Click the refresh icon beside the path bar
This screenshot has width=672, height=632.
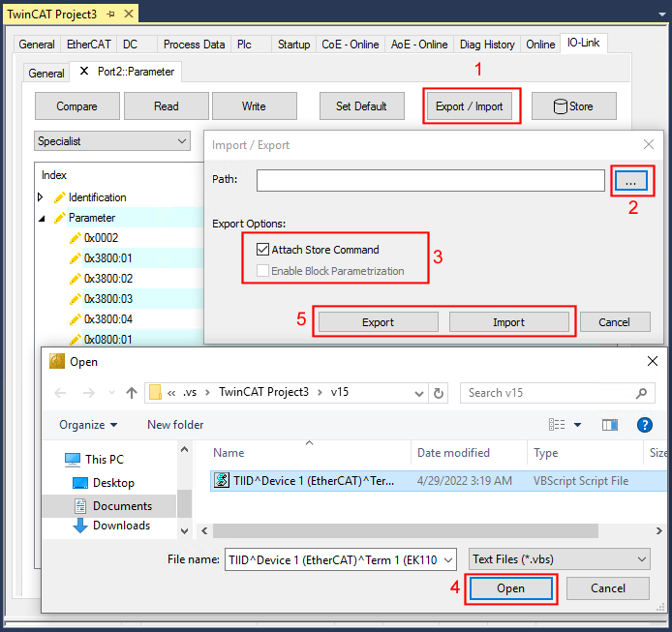[x=441, y=393]
